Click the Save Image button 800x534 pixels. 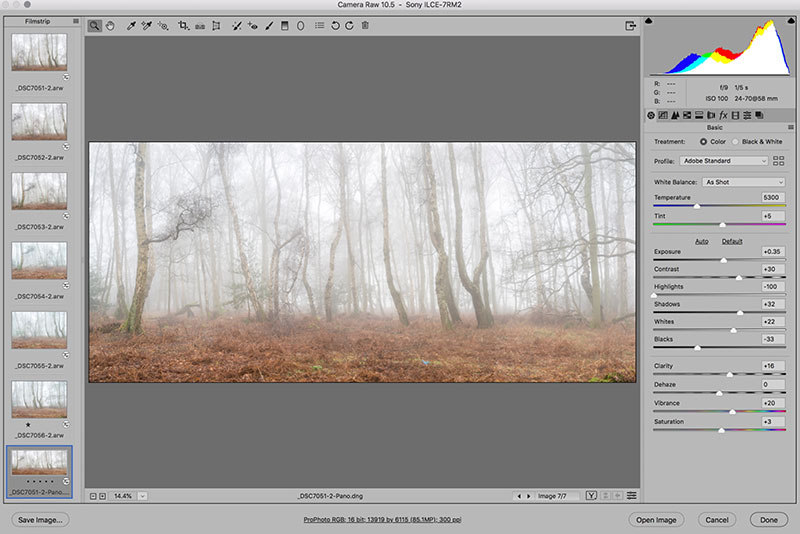point(40,520)
